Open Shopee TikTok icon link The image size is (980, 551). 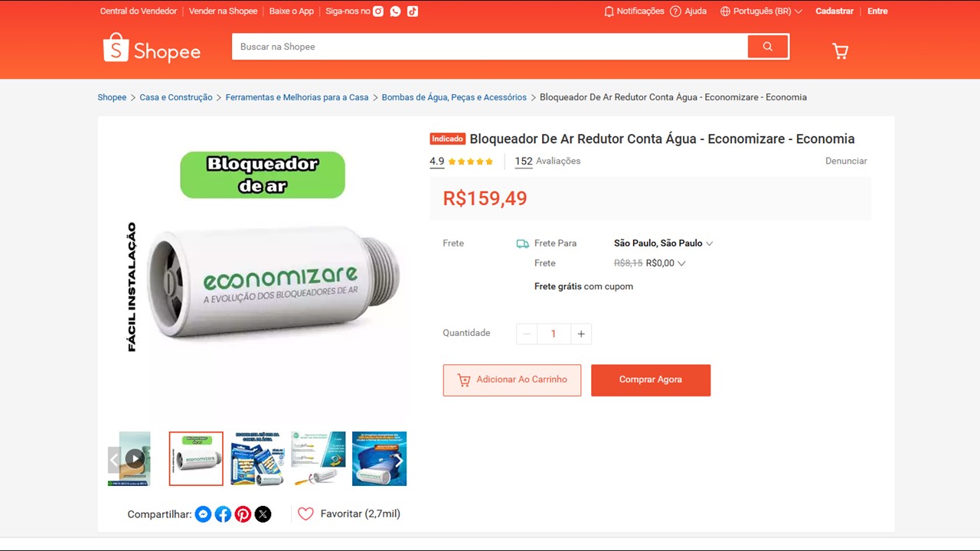click(x=413, y=11)
